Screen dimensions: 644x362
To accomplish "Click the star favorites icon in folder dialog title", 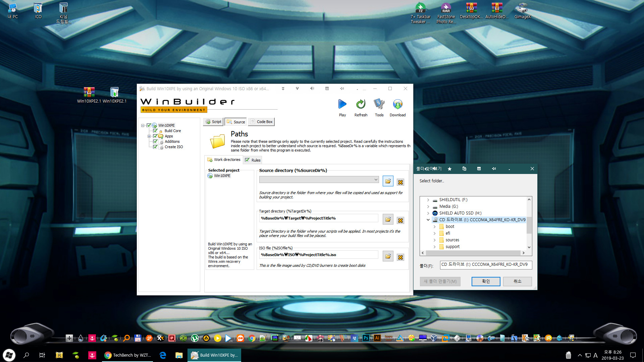I will click(x=449, y=169).
